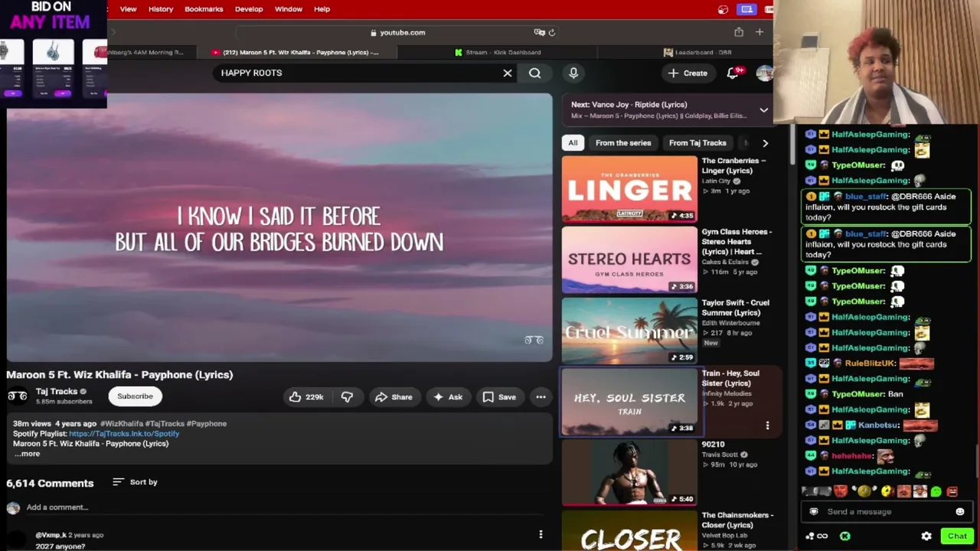
Task: Open the Closer Chainsmokers video title
Action: (x=738, y=520)
